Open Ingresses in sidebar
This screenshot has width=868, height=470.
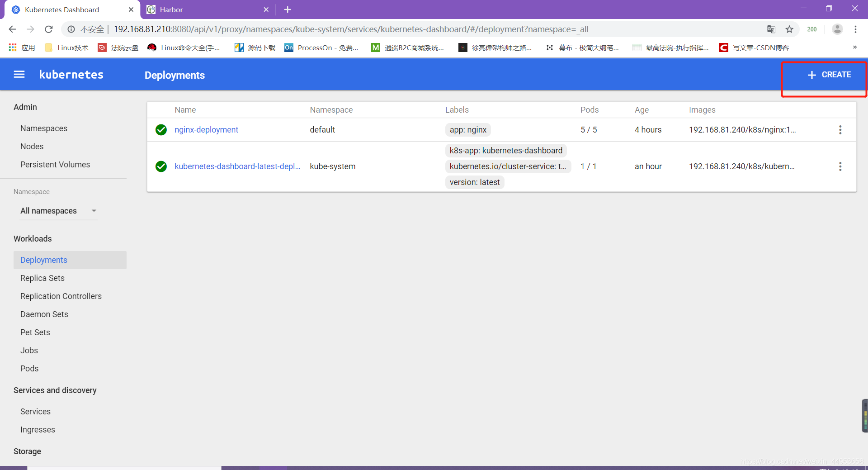(38, 430)
